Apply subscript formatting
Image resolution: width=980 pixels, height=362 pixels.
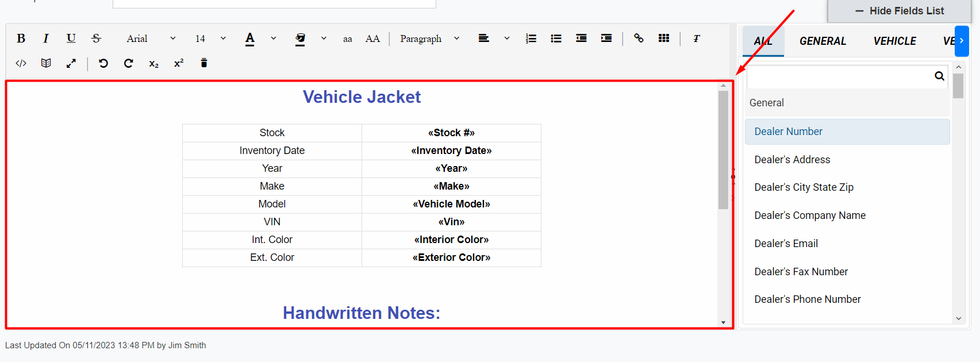tap(153, 64)
